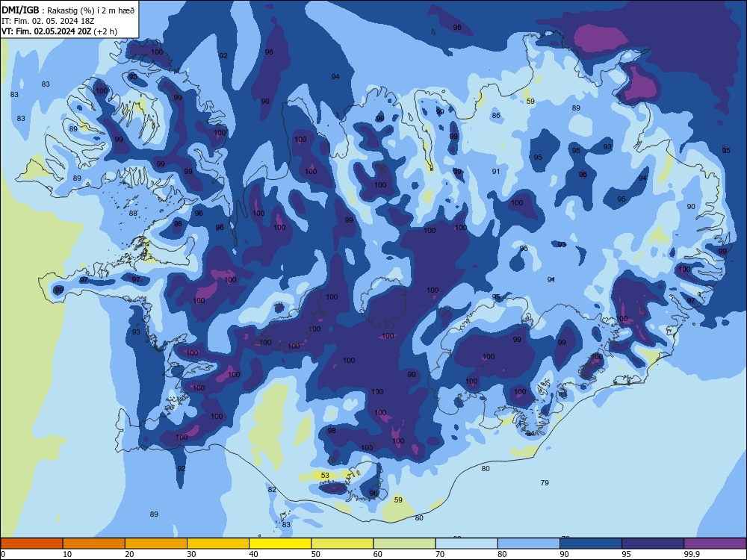Click the light orange 20–30 legend swatch
The height and width of the screenshot is (560, 747).
(156, 544)
